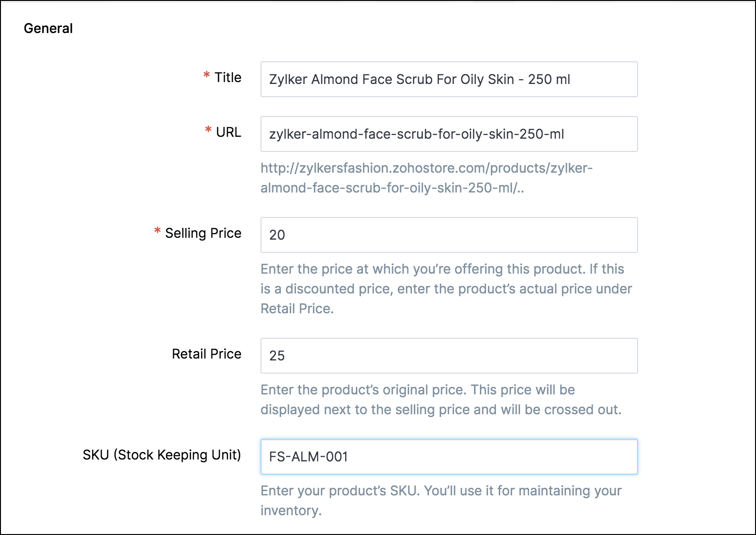The image size is (756, 535).
Task: Click the SKU (Stock Keeping Unit) label
Action: tap(161, 455)
